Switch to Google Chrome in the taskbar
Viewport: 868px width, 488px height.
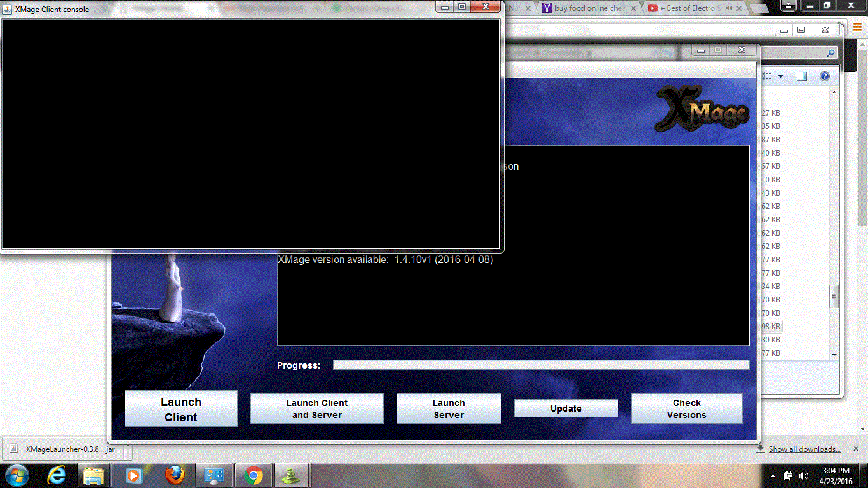point(254,475)
